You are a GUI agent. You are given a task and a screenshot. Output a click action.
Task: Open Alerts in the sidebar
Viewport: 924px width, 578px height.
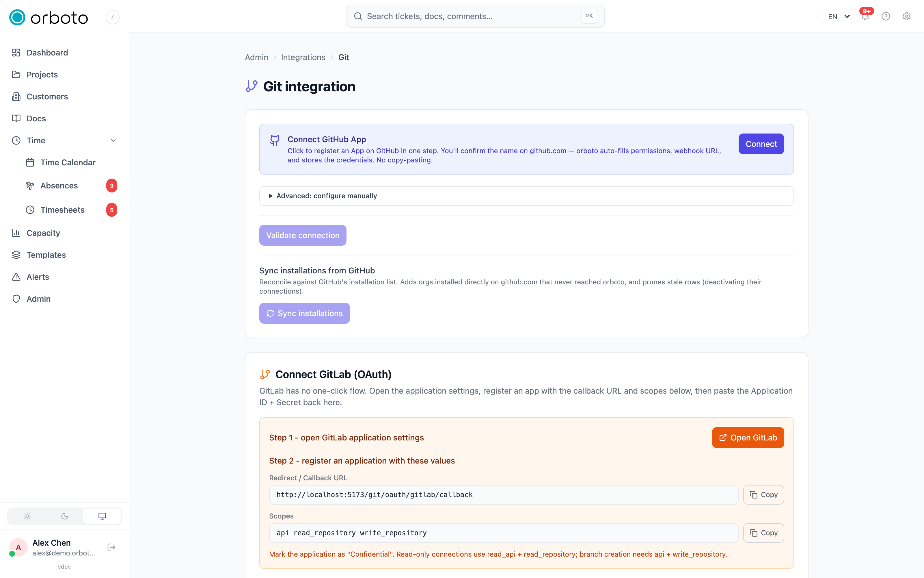64,277
